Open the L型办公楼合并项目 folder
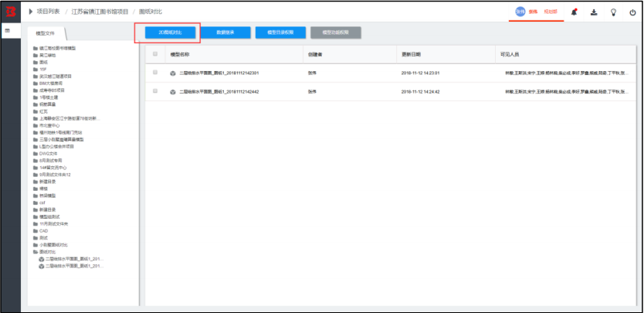The image size is (644, 313). click(56, 146)
